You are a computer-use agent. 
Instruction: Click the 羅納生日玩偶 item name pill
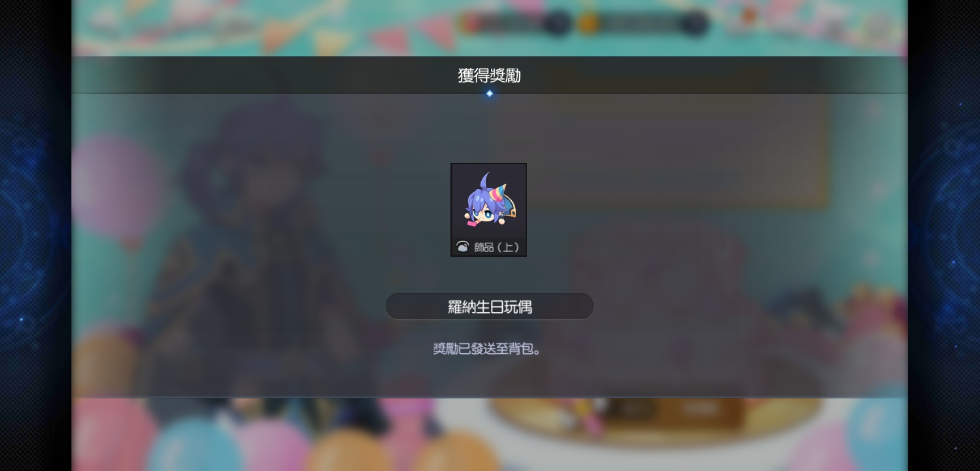[489, 307]
